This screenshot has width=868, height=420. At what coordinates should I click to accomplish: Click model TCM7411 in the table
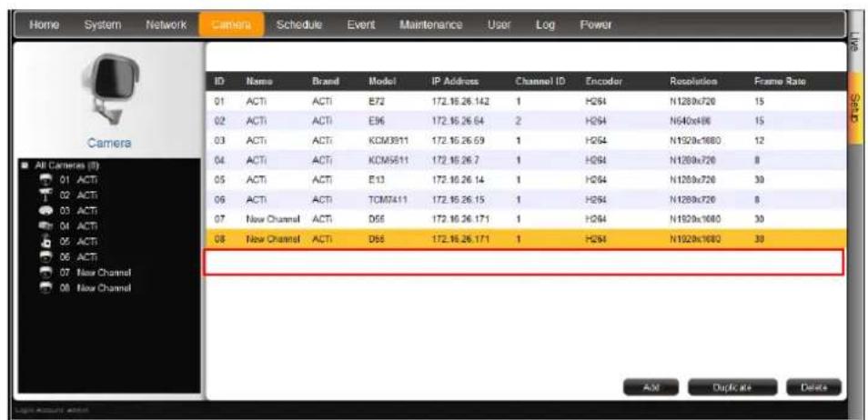pos(388,198)
